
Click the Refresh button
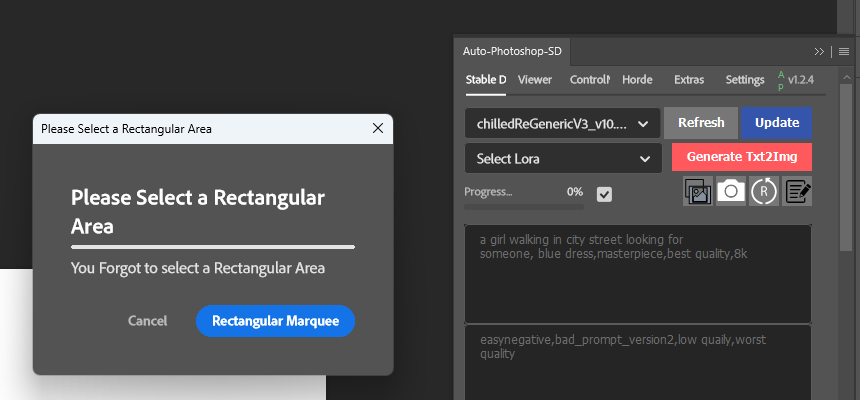point(701,123)
